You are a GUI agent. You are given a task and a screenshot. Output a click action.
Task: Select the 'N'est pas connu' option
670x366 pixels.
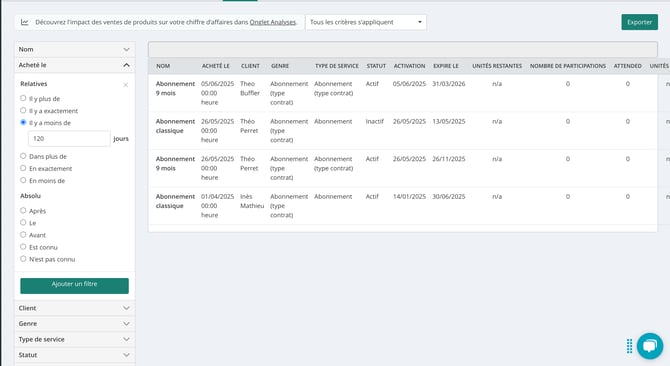(23, 258)
